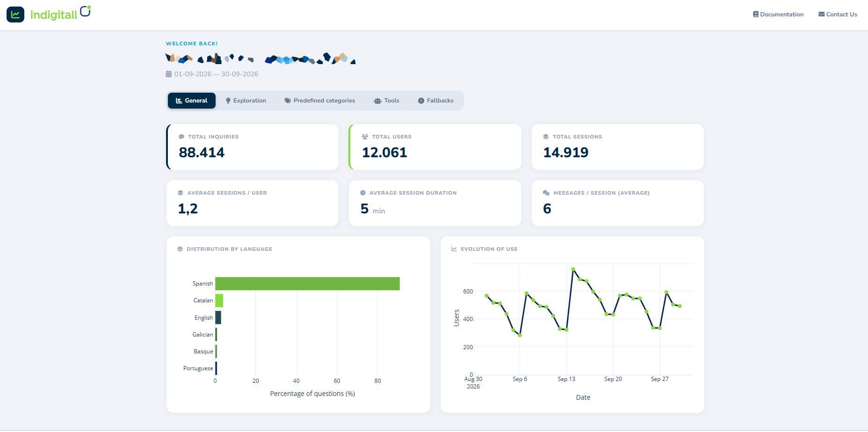Click the Total Sessions layers icon

coord(546,137)
